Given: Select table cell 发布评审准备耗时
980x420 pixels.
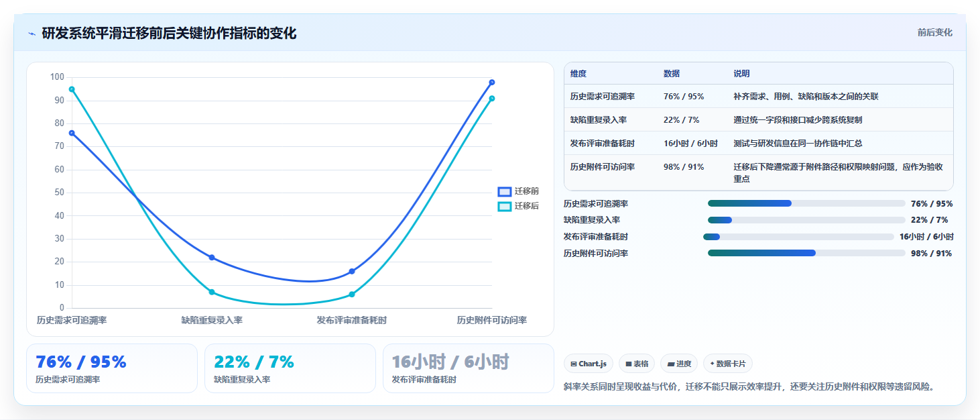Looking at the screenshot, I should click(603, 144).
